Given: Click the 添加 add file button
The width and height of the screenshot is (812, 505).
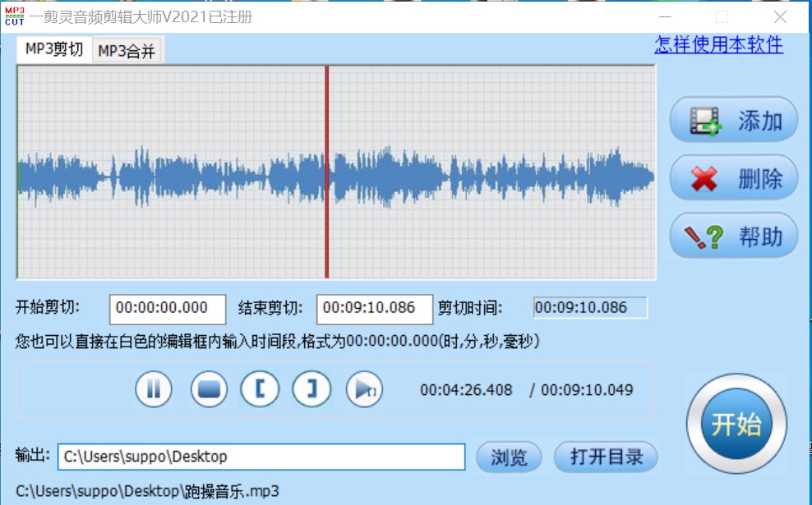Looking at the screenshot, I should (734, 120).
